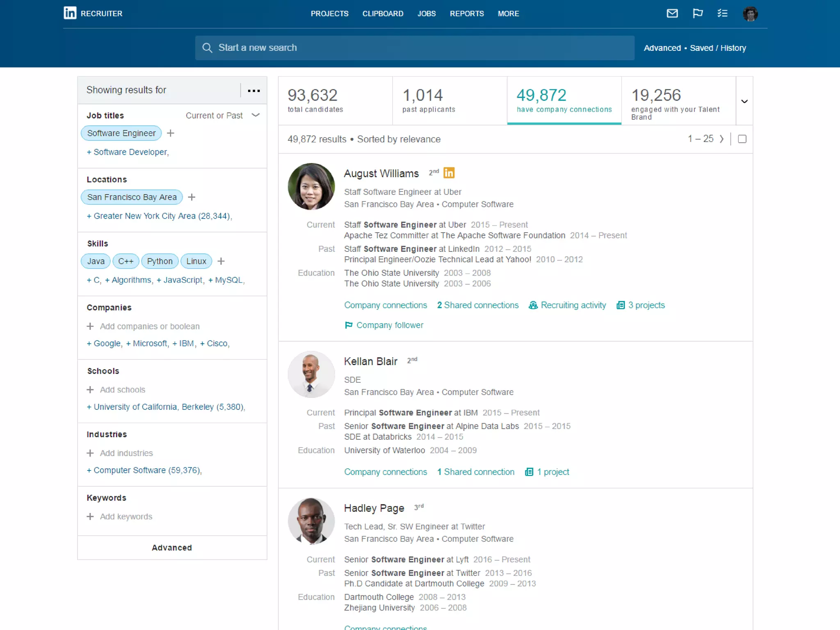The height and width of the screenshot is (630, 840).
Task: Click the Company follower flag icon
Action: [349, 325]
